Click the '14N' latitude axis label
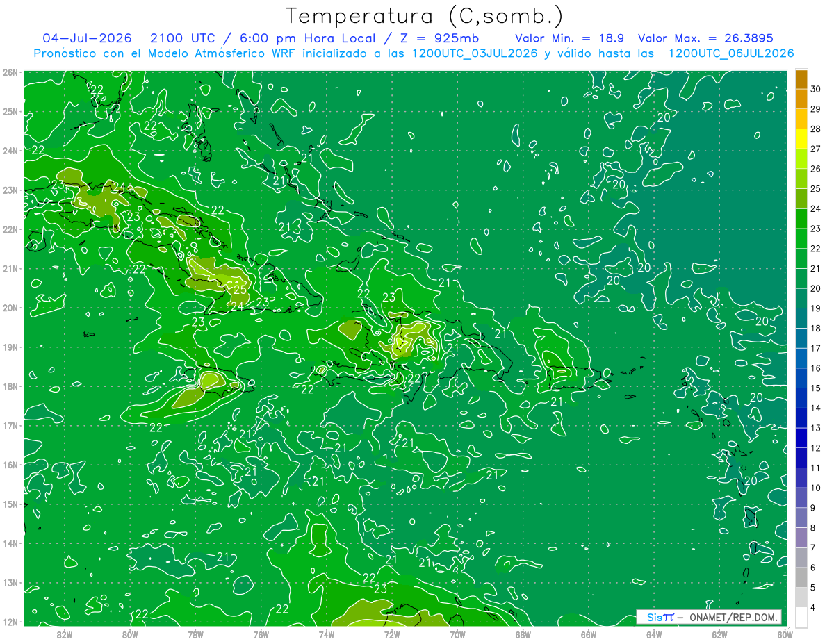 (x=10, y=543)
